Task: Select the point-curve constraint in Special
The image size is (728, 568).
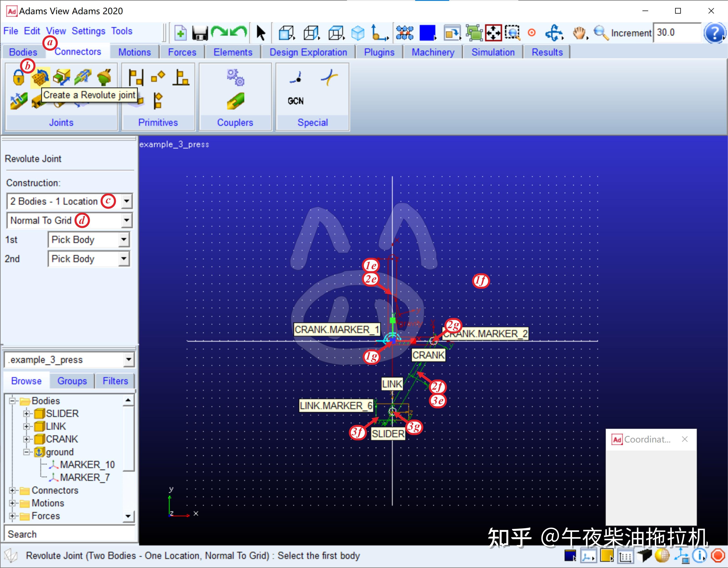Action: click(296, 77)
